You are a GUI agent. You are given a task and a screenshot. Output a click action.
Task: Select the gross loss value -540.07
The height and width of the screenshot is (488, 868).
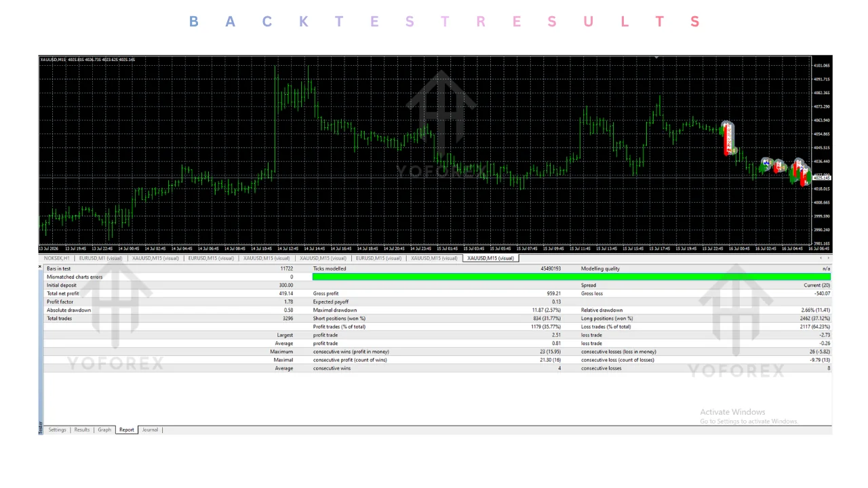(822, 293)
